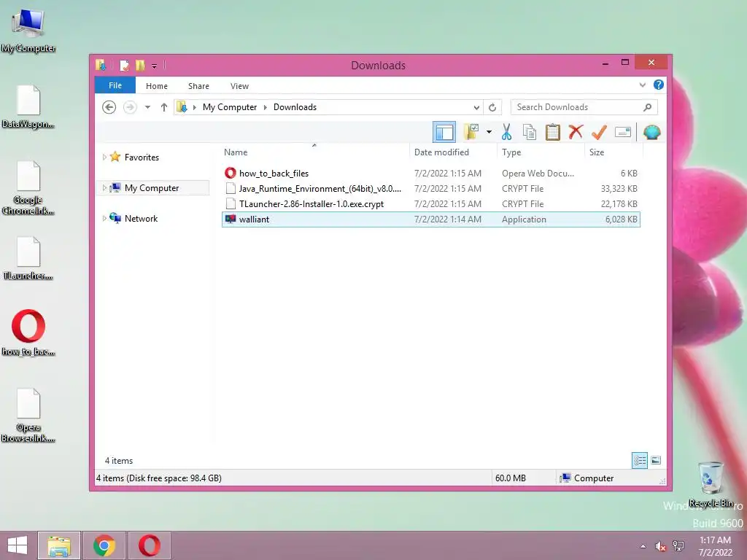Toggle the preview pane layout button
This screenshot has width=747, height=560.
point(444,132)
